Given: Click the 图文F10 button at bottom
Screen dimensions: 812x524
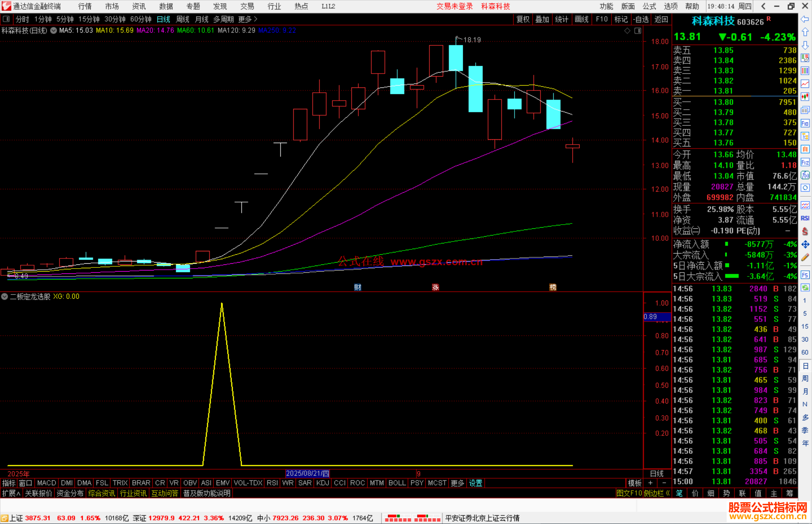Looking at the screenshot, I should (x=629, y=493).
